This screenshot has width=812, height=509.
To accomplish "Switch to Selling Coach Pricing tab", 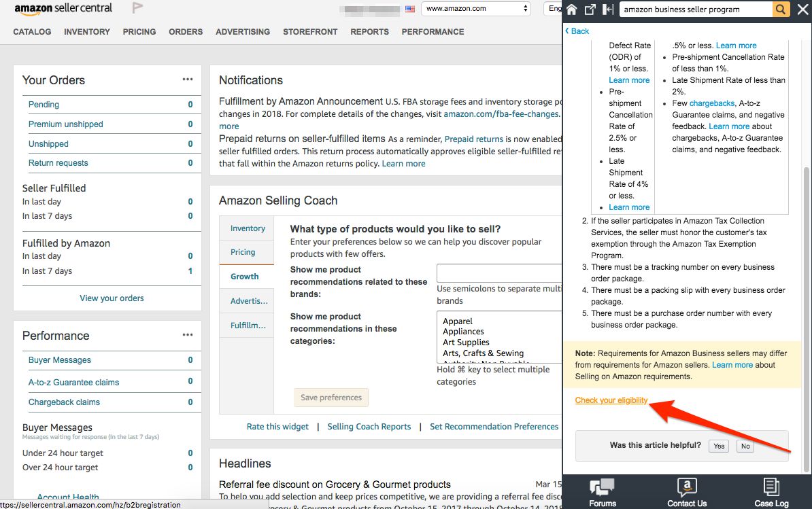I will (247, 252).
